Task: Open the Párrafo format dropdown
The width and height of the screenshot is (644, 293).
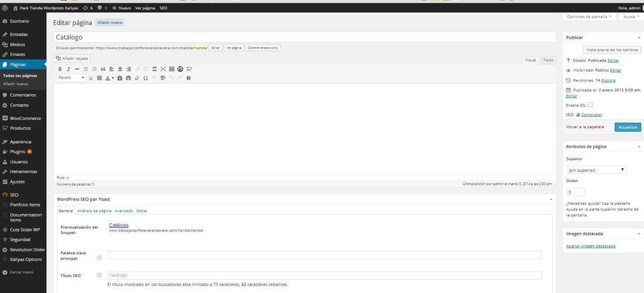Action: (71, 78)
